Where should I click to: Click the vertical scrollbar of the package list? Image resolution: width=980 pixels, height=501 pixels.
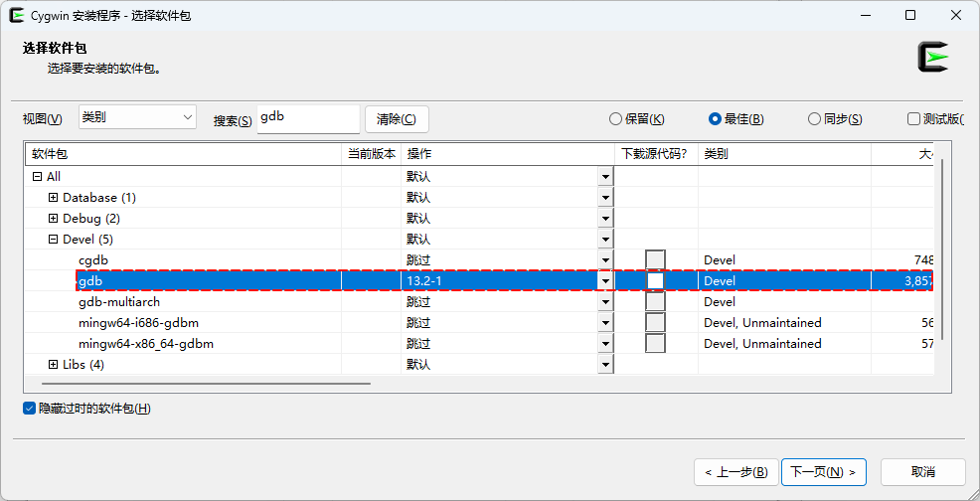point(942,250)
